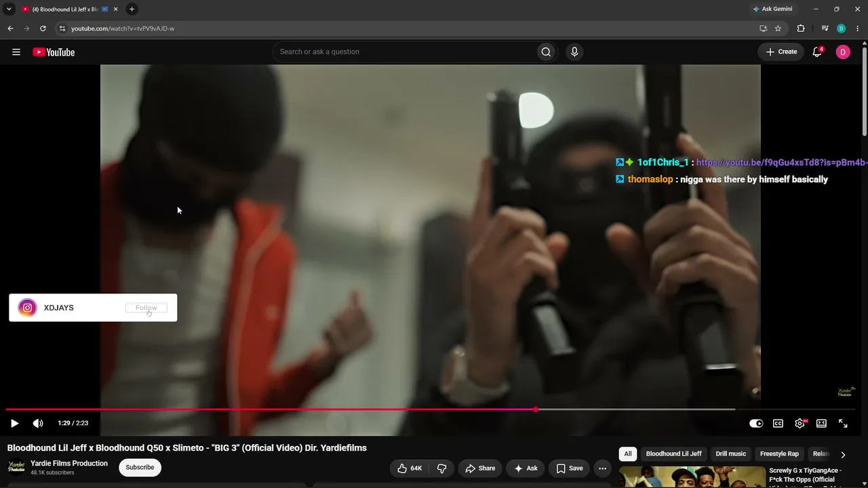Open the Chrome profile avatar

pos(841,28)
